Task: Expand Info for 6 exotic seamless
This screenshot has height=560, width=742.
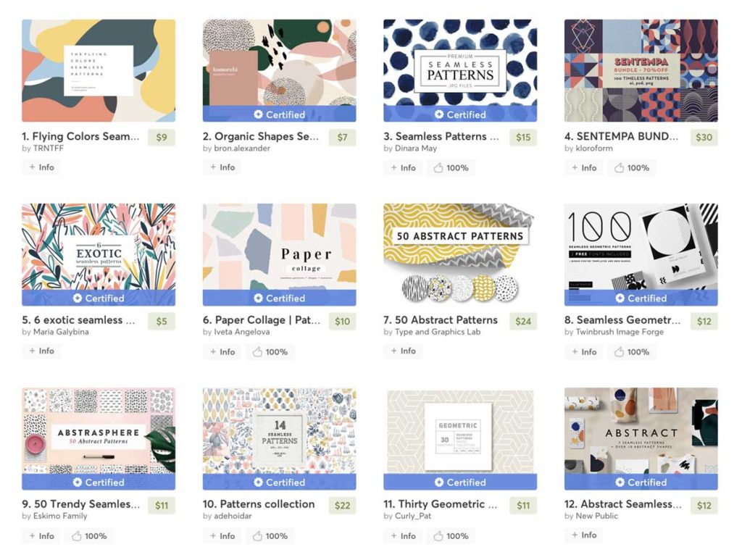Action: coord(41,351)
